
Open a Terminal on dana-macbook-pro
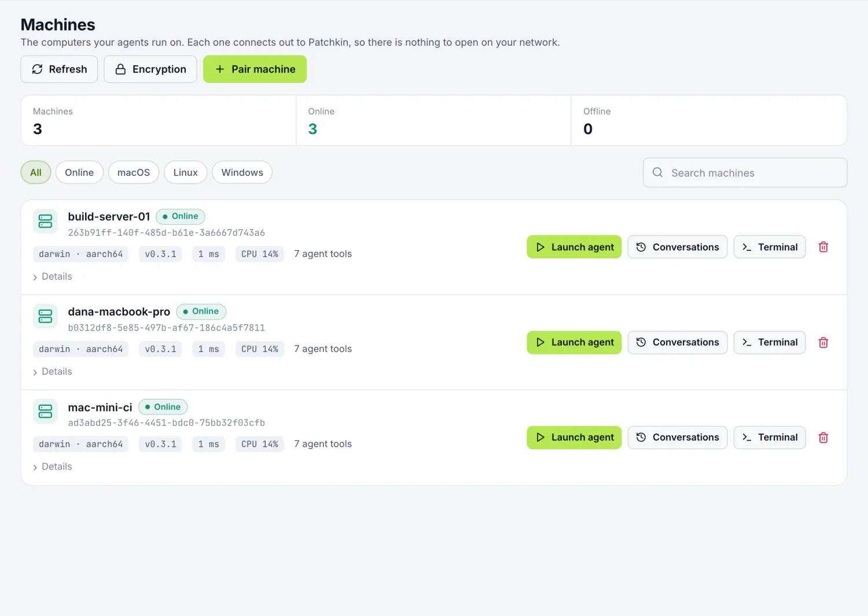(x=770, y=343)
